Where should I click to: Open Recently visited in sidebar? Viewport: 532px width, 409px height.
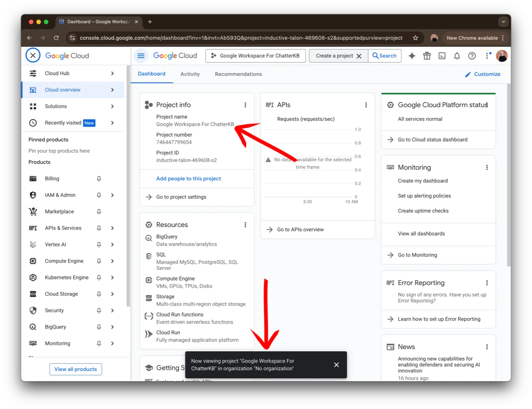click(x=73, y=123)
